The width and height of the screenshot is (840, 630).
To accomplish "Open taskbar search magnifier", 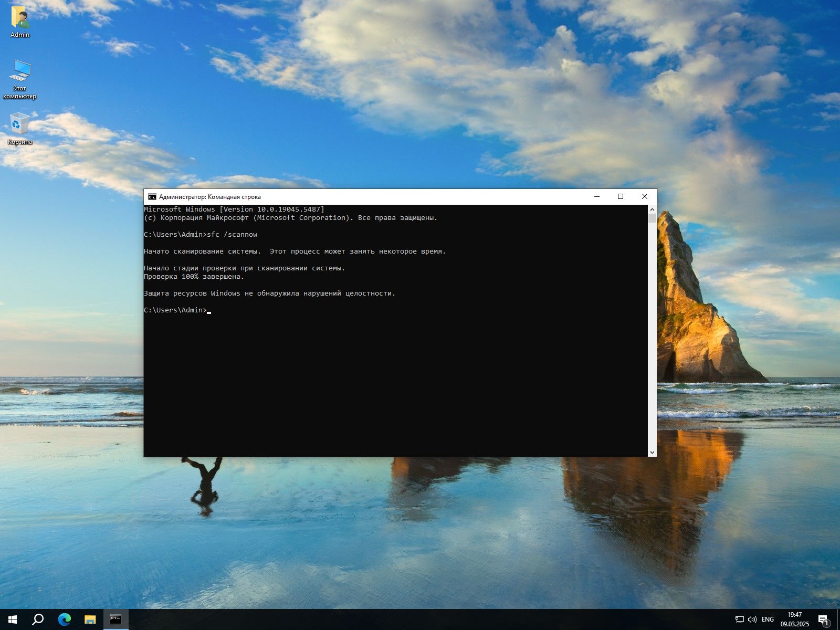I will [x=38, y=619].
